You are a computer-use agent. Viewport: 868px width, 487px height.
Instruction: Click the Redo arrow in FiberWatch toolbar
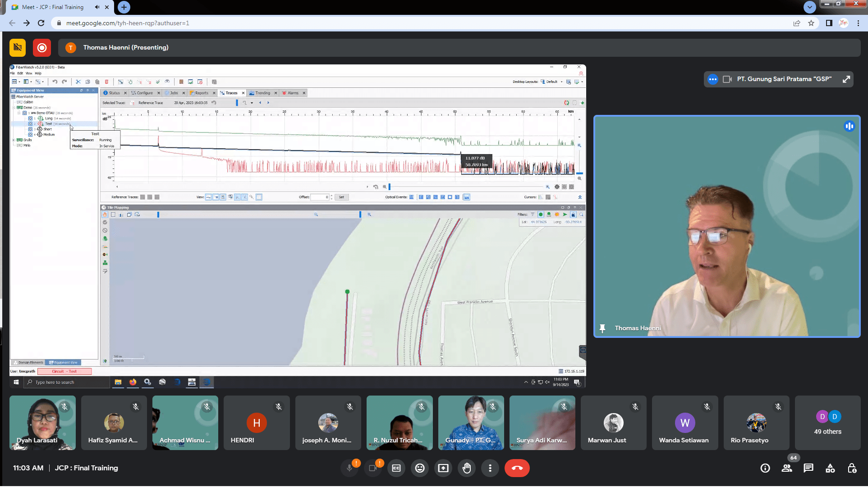(64, 82)
